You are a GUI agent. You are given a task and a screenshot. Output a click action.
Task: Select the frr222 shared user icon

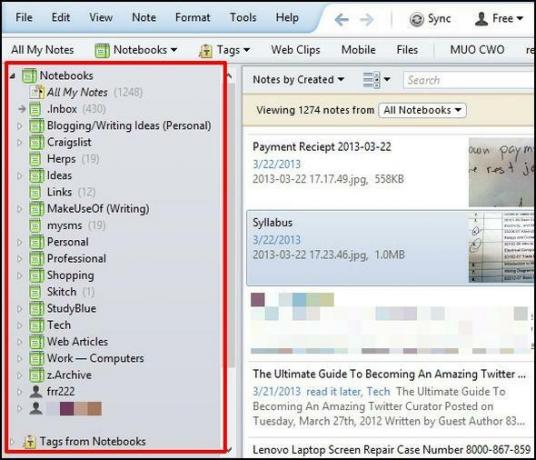(x=36, y=391)
